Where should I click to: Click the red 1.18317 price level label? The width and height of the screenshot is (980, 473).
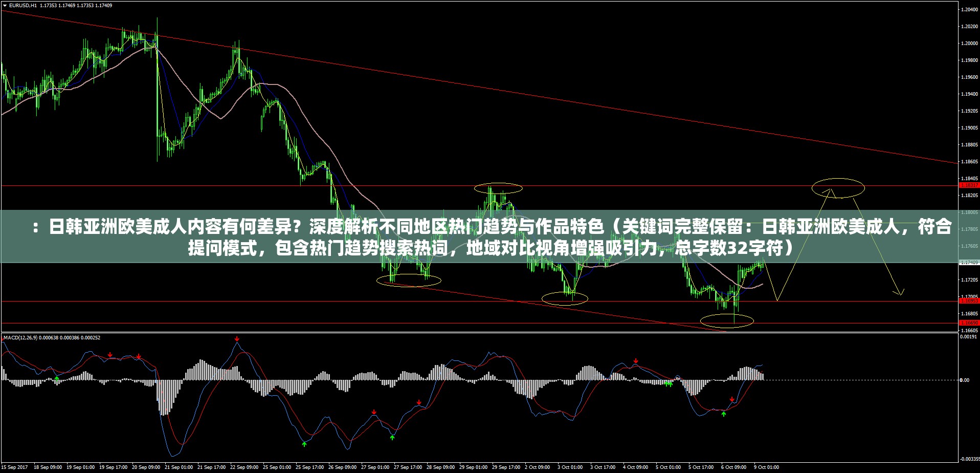pos(969,185)
